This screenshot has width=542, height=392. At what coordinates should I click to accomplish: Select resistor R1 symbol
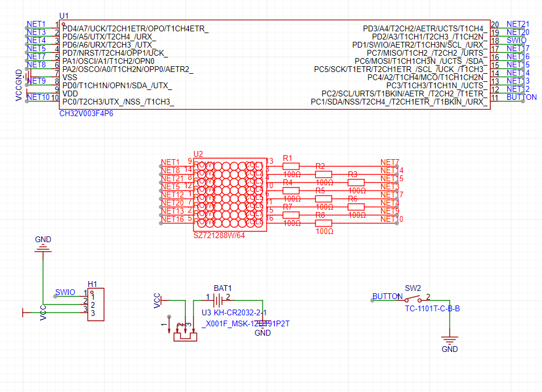tap(291, 166)
